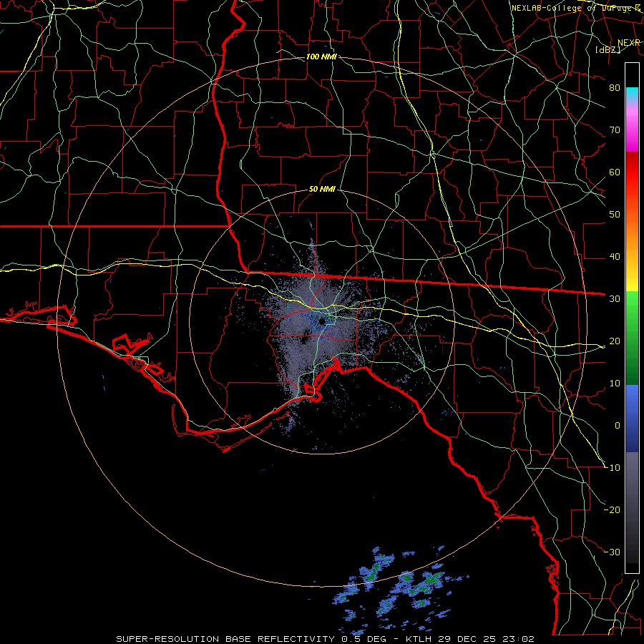The image size is (644, 644).
Task: Click the 100 NMI range ring label
Action: [321, 57]
